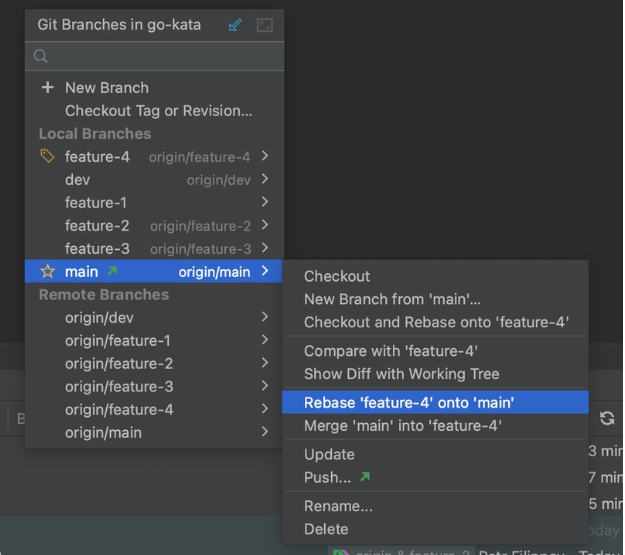
Task: Choose Merge 'main' into 'feature-4'
Action: click(402, 426)
